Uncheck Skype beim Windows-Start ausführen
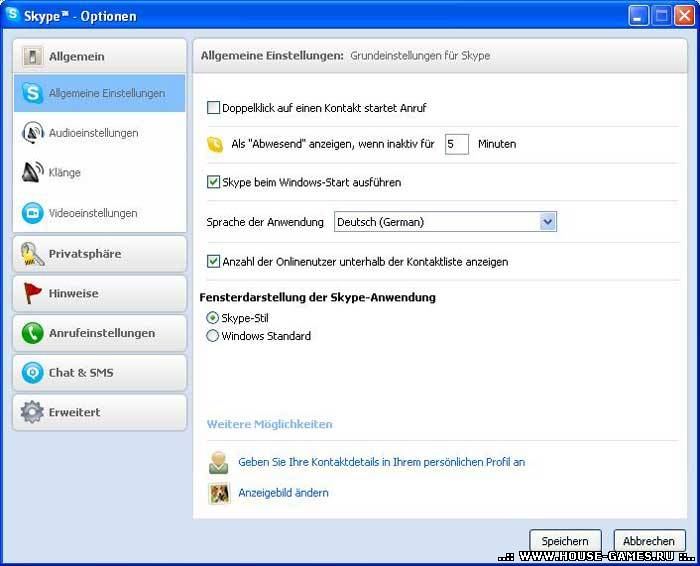 [x=213, y=182]
